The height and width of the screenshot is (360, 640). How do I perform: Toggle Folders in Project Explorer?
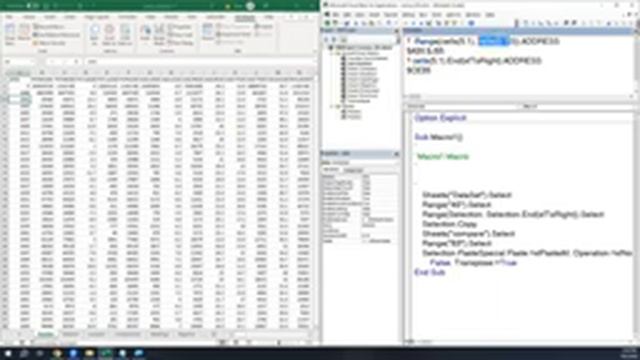(344, 40)
